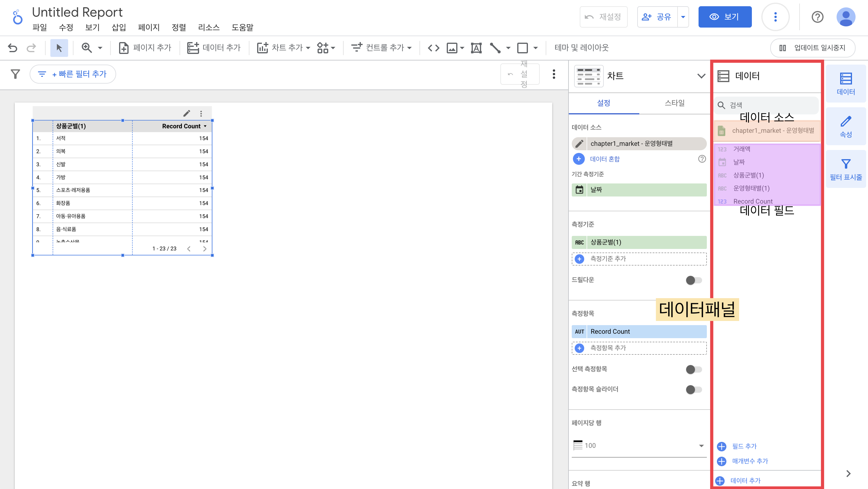The image size is (868, 489).
Task: Open the 삽입 menu
Action: pos(118,27)
